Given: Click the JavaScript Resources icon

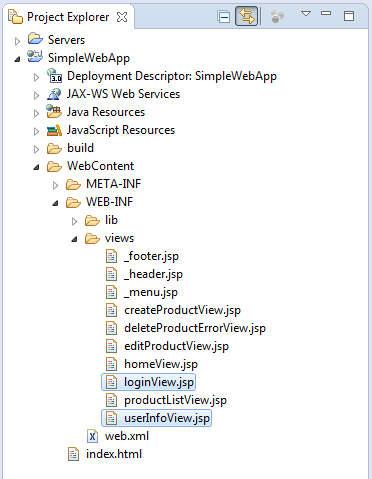Looking at the screenshot, I should 54,130.
